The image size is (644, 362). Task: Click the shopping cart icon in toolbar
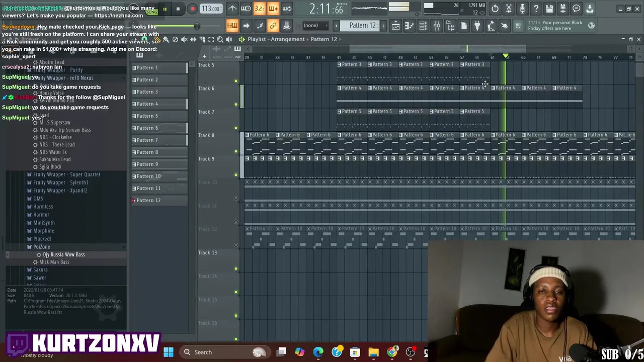(x=518, y=26)
